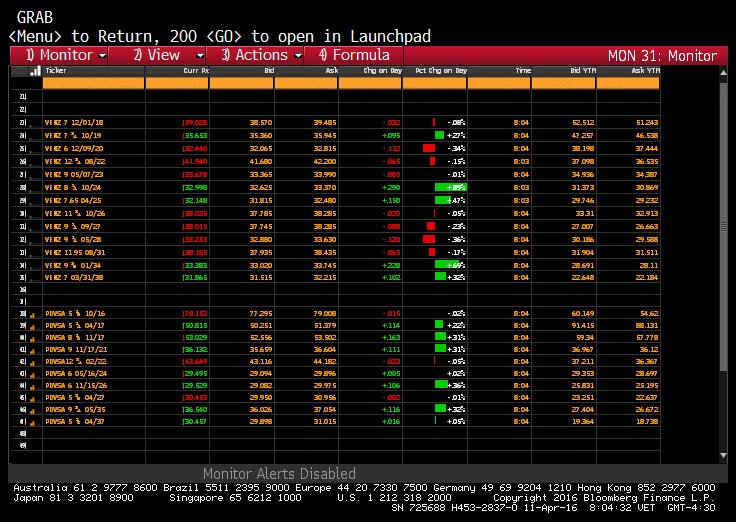The width and height of the screenshot is (736, 522).
Task: Click chart icon beside PDVSA 10/16 row
Action: 33,314
